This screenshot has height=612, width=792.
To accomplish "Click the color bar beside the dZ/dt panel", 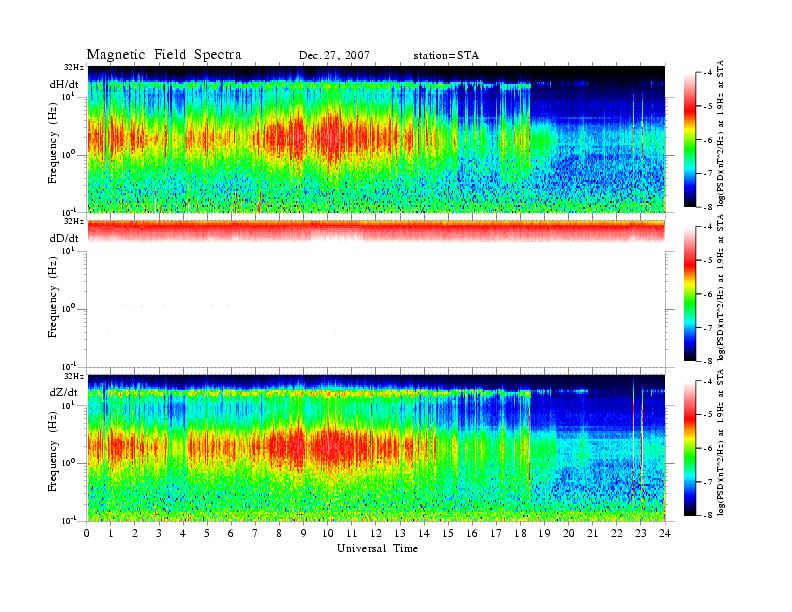I will point(690,448).
